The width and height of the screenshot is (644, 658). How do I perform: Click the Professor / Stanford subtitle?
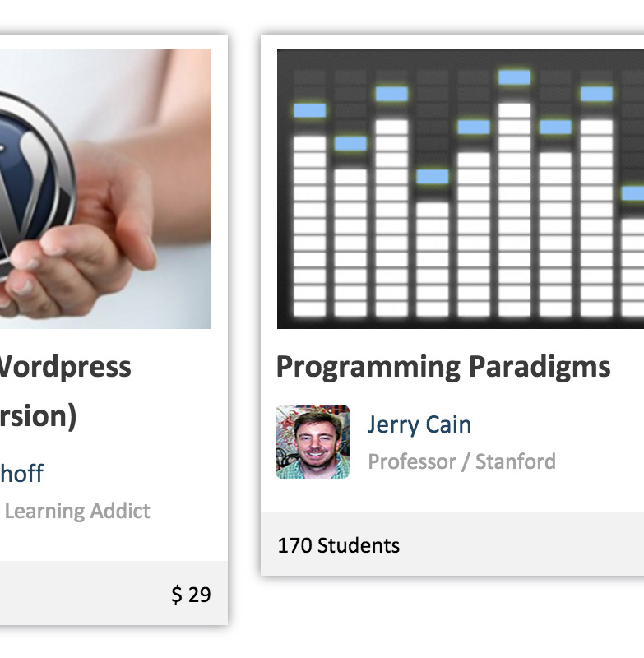pos(462,461)
